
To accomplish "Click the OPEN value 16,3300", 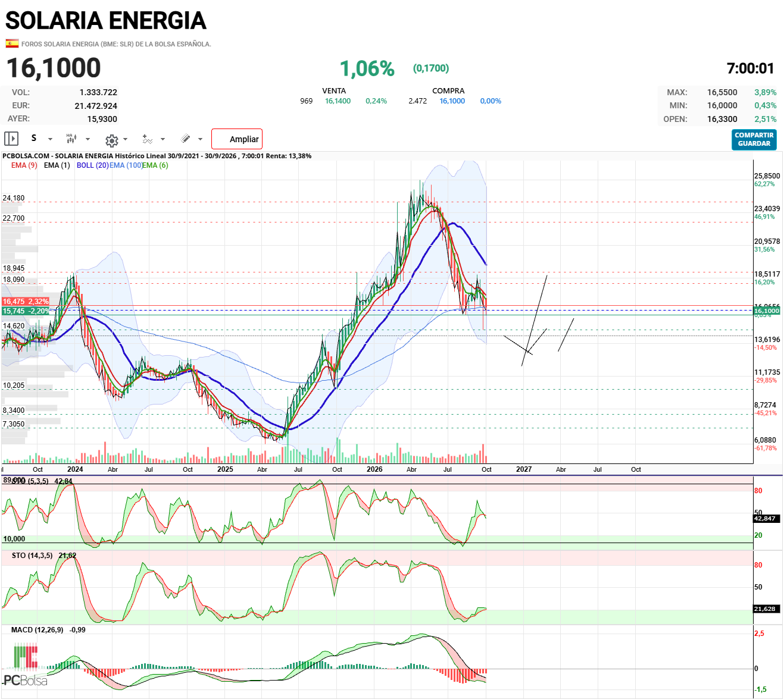I will click(x=722, y=119).
